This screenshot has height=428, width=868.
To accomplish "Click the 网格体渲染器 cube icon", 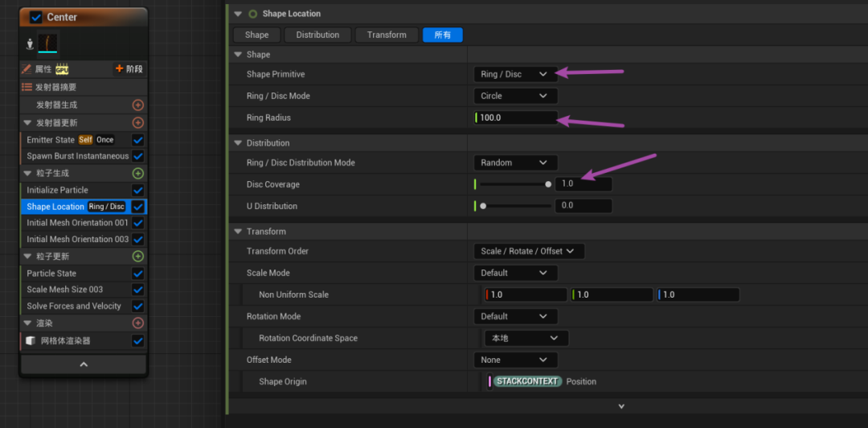I will pos(31,340).
